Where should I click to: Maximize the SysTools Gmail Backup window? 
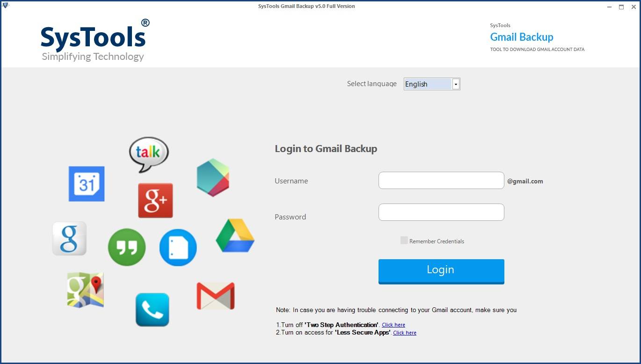tap(621, 7)
